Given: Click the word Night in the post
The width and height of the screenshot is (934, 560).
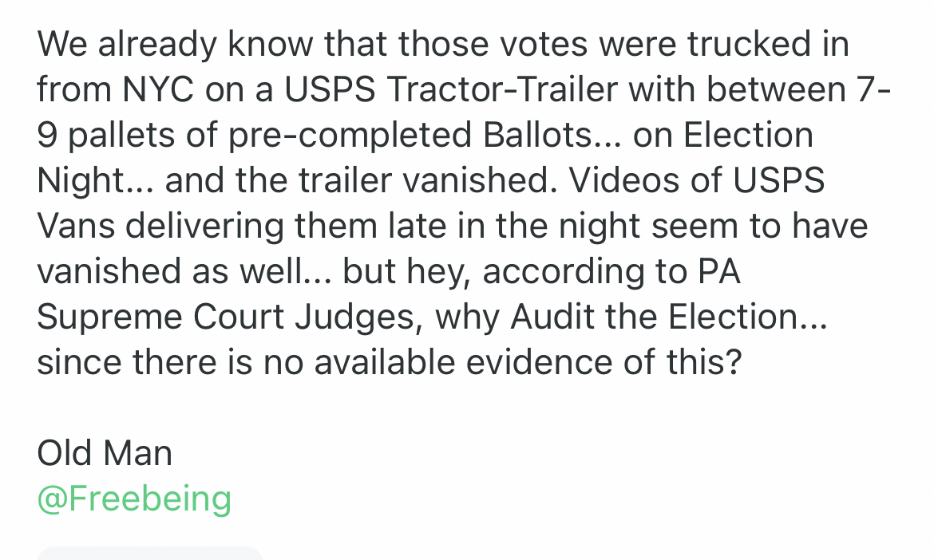Looking at the screenshot, I should click(79, 181).
